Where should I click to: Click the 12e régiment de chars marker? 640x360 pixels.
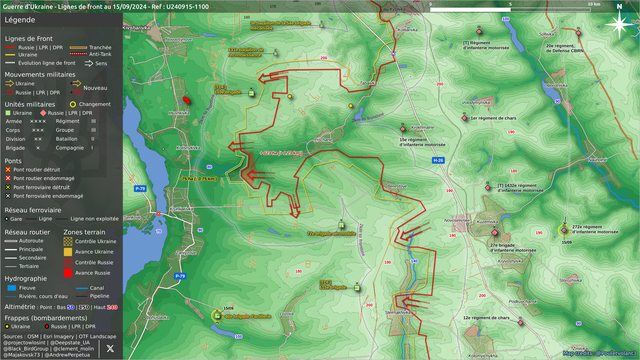520,322
